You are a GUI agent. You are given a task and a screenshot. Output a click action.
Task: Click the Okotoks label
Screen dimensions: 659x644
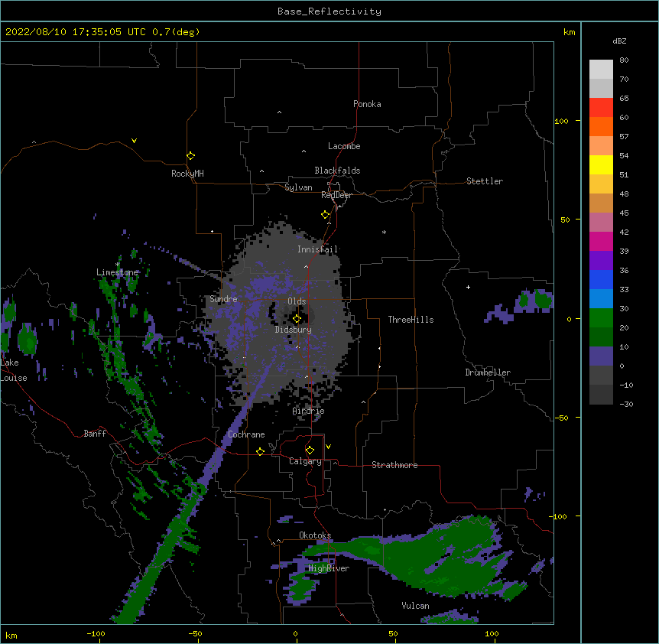click(315, 535)
